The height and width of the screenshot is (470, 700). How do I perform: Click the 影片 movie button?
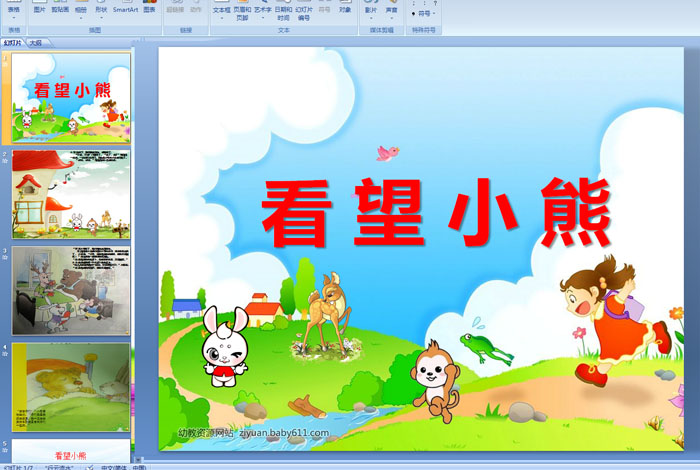(x=371, y=6)
